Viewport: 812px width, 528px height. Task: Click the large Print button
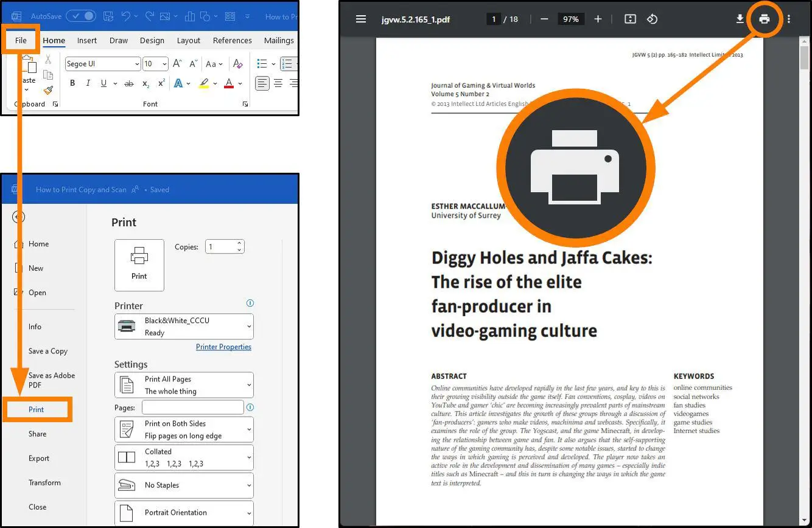tap(139, 265)
